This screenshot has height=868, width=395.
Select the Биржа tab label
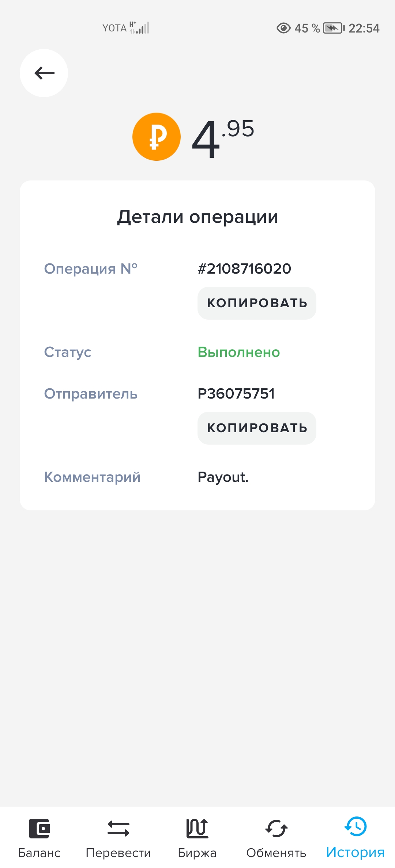(197, 853)
